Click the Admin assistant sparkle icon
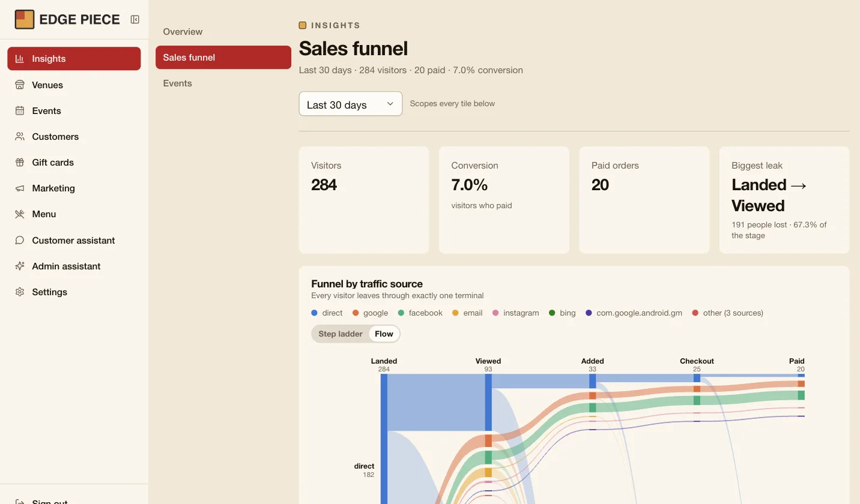The image size is (860, 504). [x=20, y=266]
